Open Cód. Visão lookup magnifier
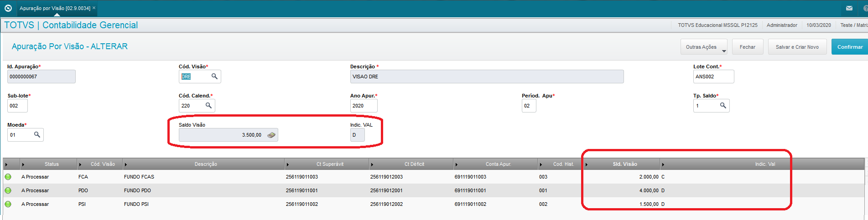 (x=214, y=77)
